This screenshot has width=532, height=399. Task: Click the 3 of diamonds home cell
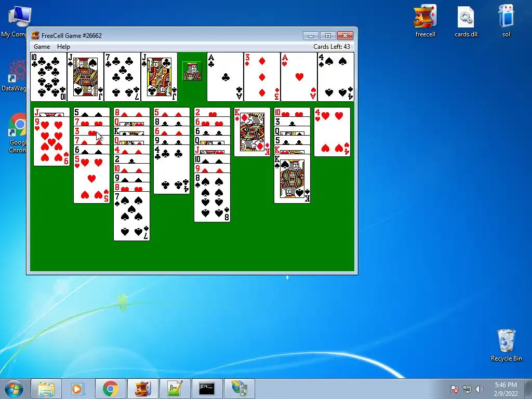[x=262, y=77]
